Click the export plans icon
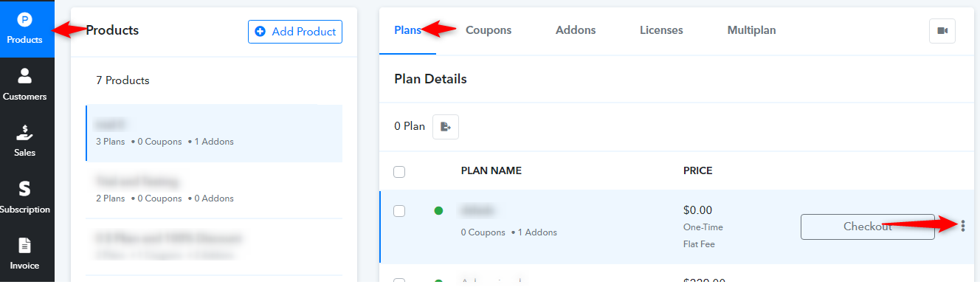This screenshot has width=980, height=290. click(x=446, y=126)
